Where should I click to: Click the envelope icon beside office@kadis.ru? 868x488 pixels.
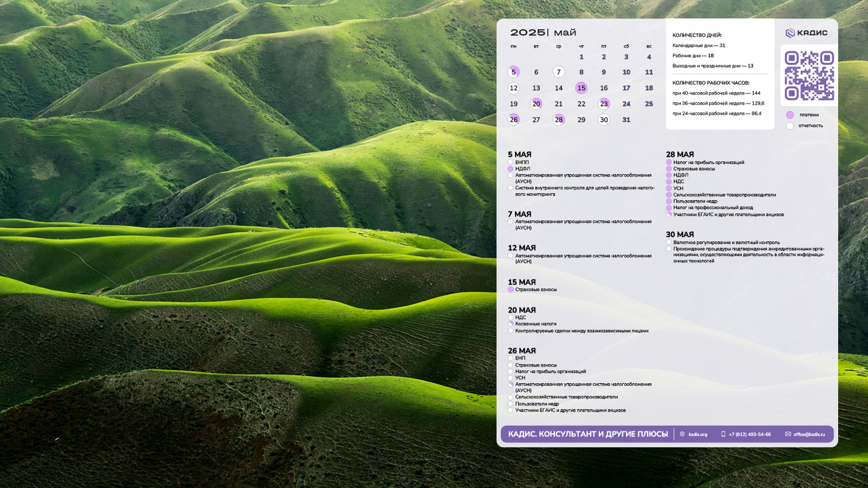(x=788, y=434)
